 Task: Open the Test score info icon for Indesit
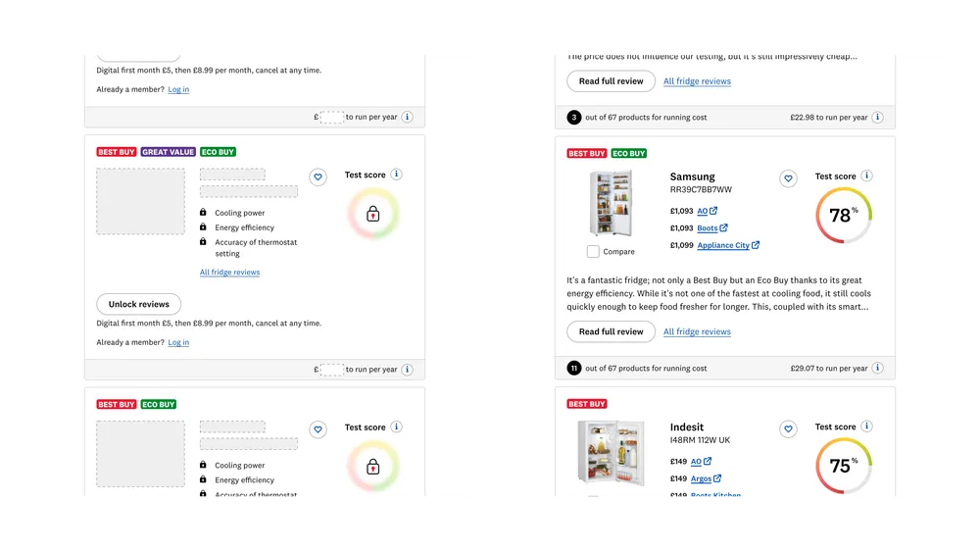[x=866, y=427]
